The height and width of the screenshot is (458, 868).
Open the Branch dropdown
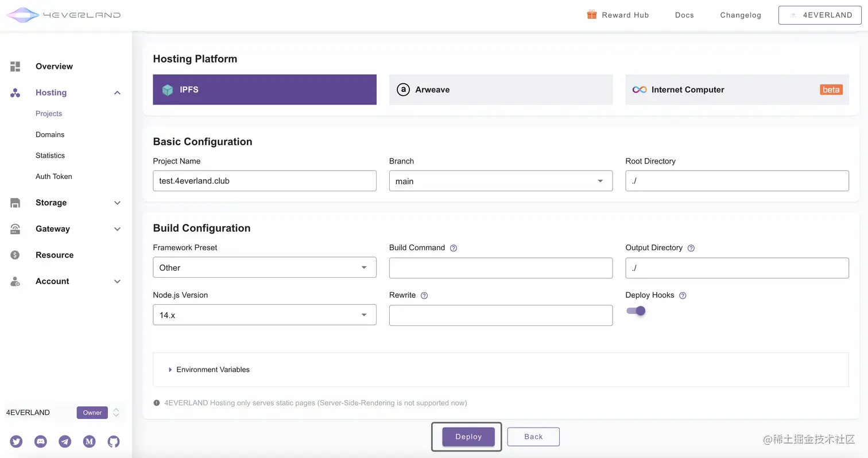click(x=501, y=181)
